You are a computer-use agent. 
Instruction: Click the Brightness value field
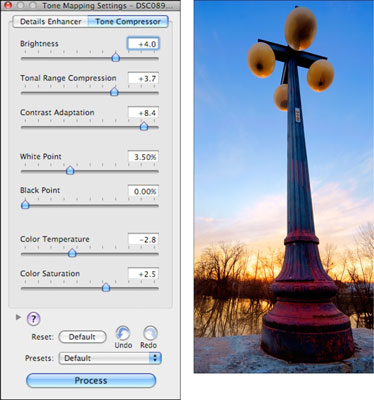coord(143,44)
